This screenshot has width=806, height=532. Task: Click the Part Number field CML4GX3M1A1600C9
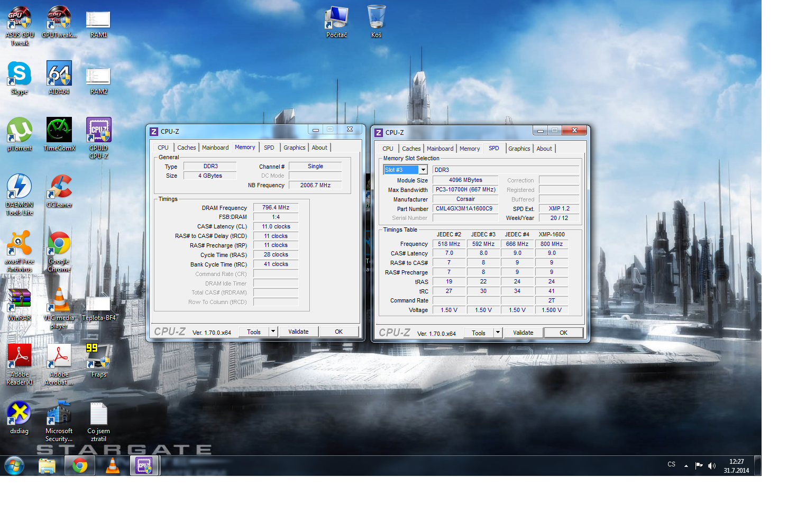[465, 209]
